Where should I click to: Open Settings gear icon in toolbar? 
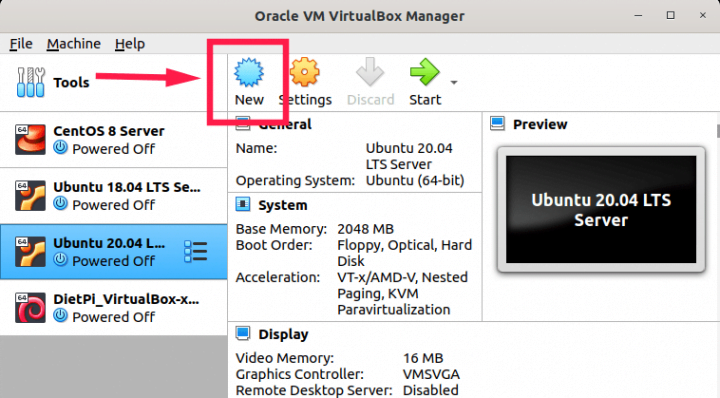tap(304, 72)
